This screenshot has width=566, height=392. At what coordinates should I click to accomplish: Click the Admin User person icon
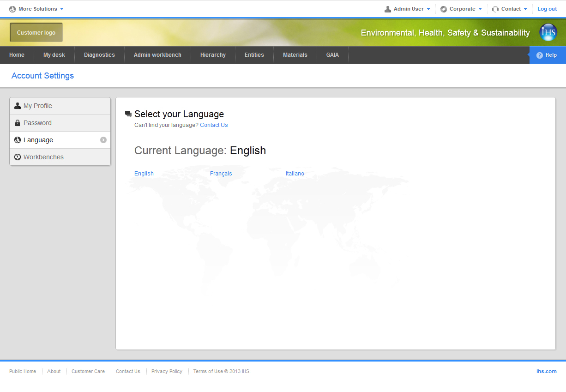[388, 9]
